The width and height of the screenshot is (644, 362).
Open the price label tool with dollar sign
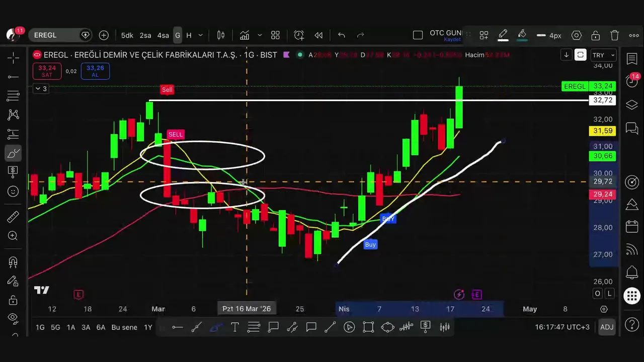(x=14, y=172)
